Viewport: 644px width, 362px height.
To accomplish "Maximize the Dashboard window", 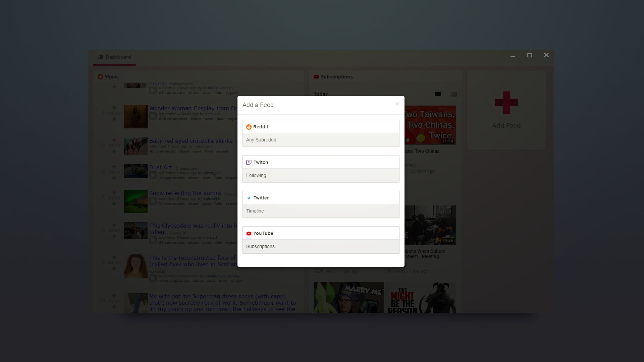I will click(x=530, y=55).
